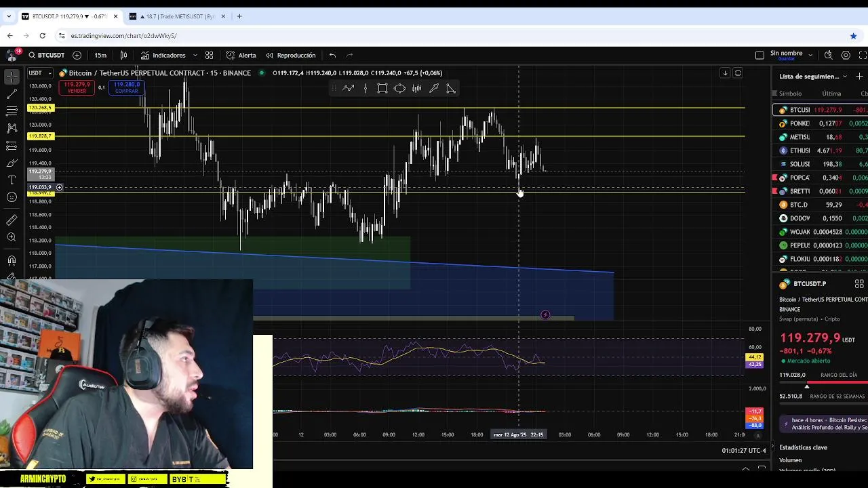The image size is (868, 488).
Task: Open chart settings hexagon icon
Action: point(846,56)
